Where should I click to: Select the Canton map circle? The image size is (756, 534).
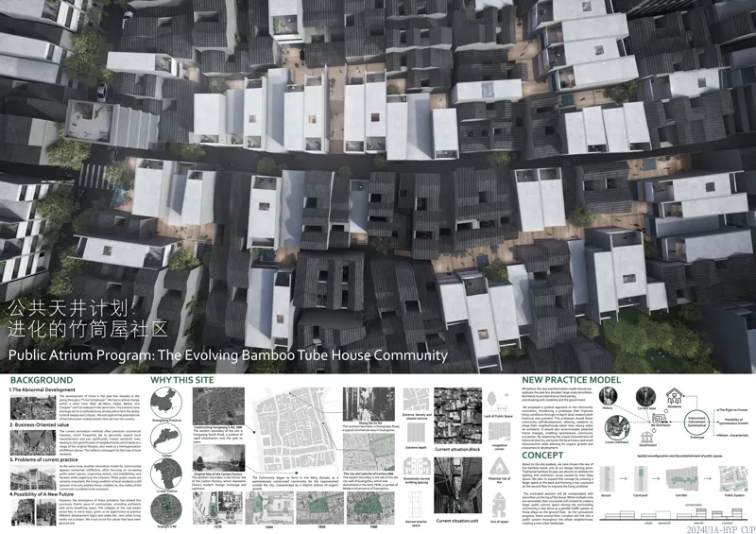166,439
